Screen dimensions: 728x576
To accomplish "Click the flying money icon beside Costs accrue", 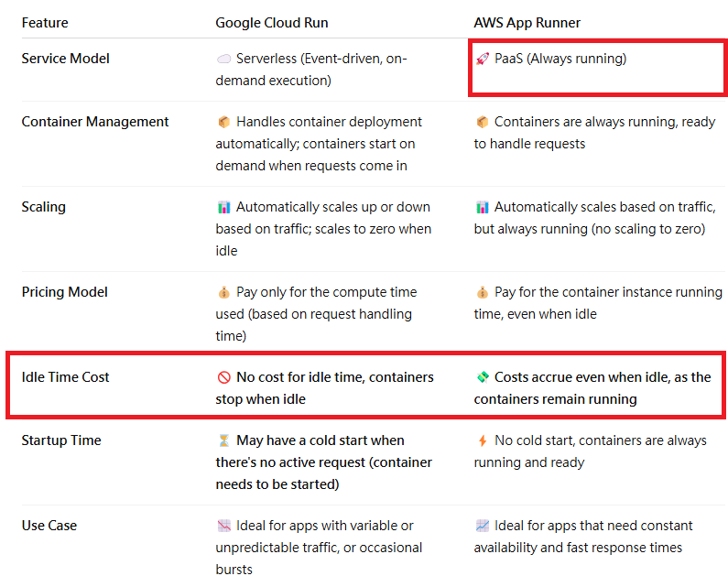I will pyautogui.click(x=483, y=377).
